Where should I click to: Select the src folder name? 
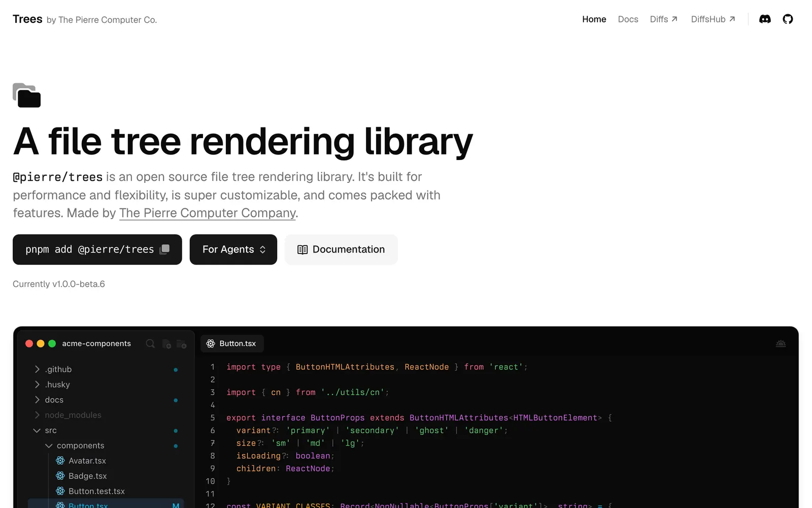51,430
